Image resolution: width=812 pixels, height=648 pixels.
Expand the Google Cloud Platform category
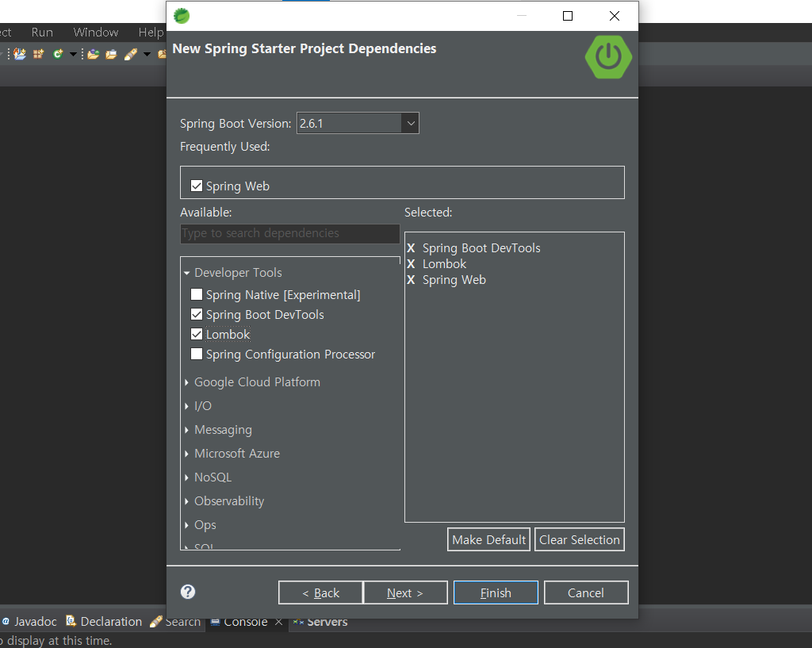point(187,382)
